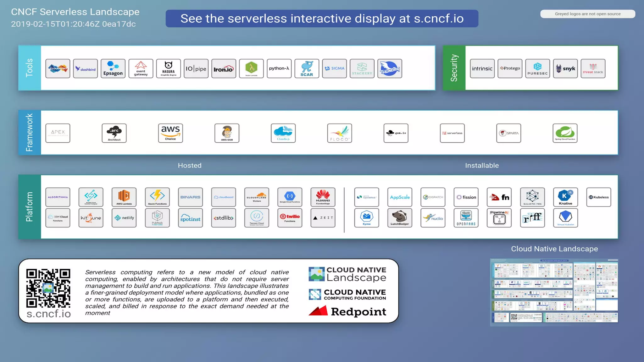
Task: Select the Thundra tools logo
Action: coord(390,69)
